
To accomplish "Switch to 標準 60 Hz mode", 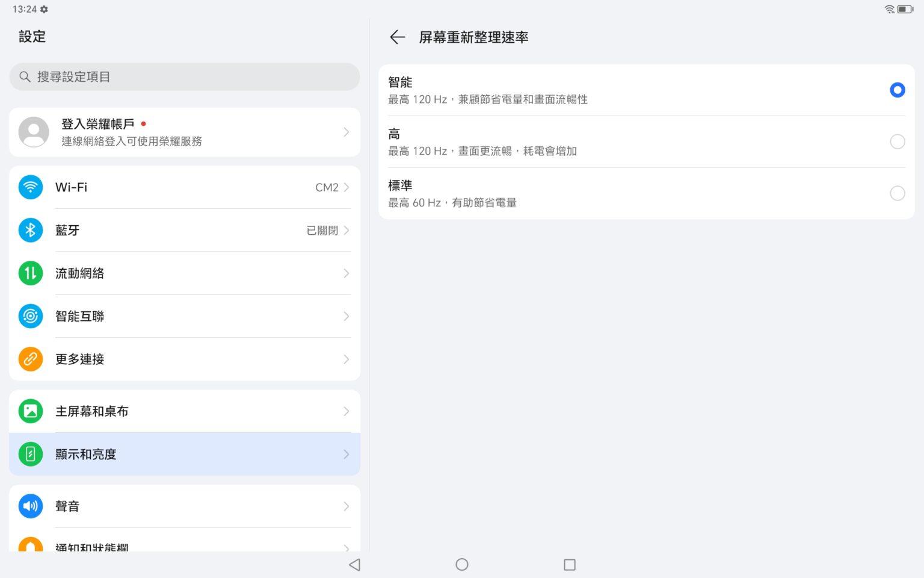I will pyautogui.click(x=897, y=193).
